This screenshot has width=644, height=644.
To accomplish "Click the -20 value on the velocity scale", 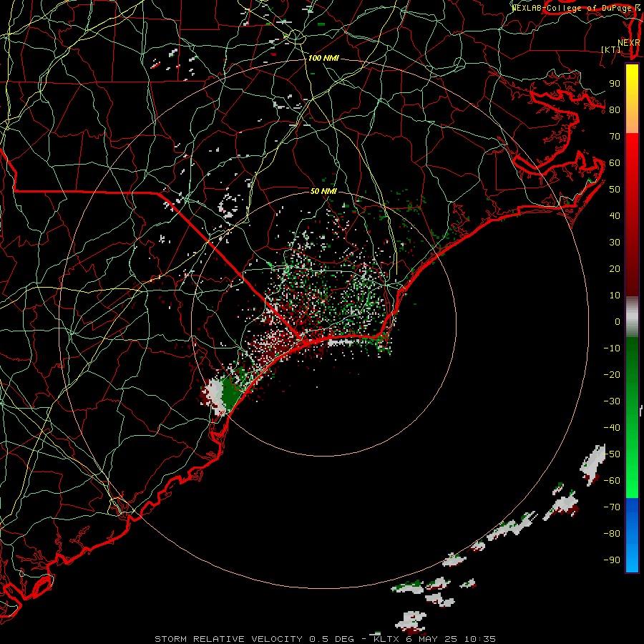I will coord(612,375).
